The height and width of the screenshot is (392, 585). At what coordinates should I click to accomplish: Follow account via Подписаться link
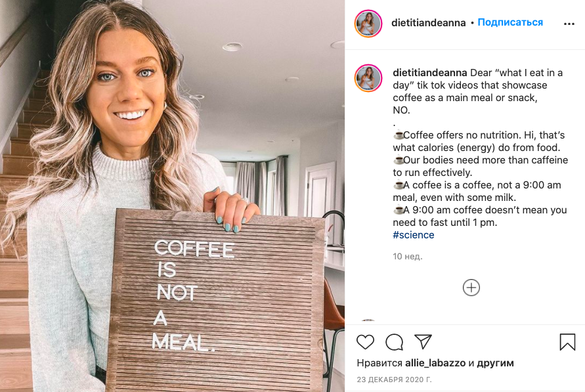coord(510,22)
